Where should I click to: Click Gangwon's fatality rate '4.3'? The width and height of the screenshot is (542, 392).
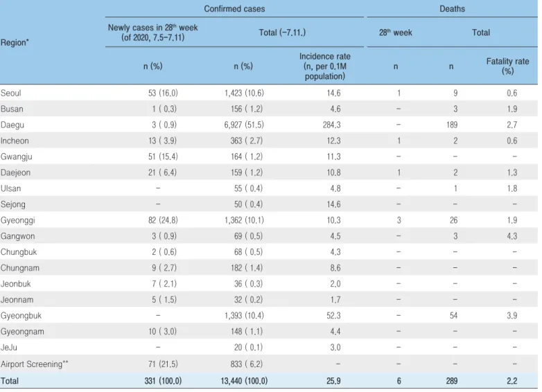[512, 236]
